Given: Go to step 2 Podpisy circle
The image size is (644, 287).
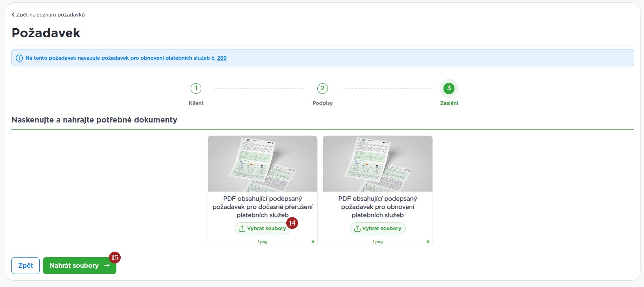Looking at the screenshot, I should tap(322, 88).
